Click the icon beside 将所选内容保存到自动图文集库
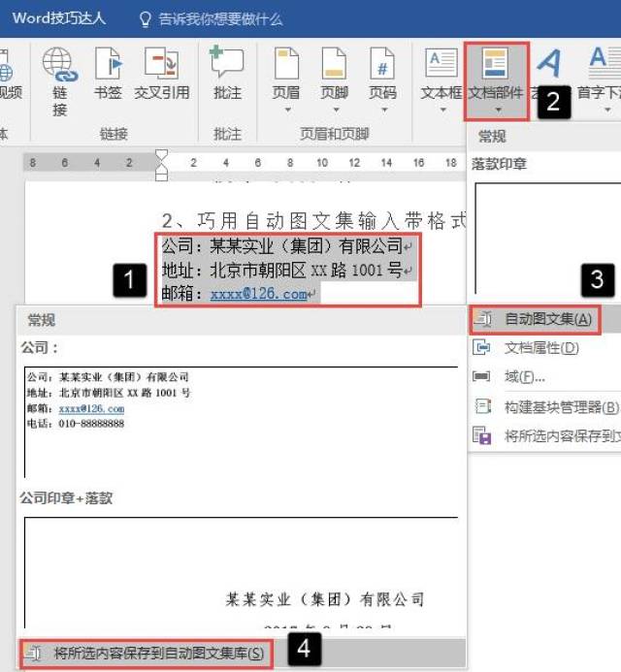621x672 pixels. 33,654
